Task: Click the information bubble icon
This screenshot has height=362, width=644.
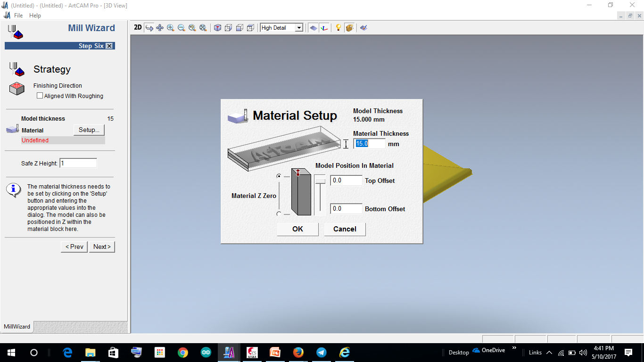Action: [14, 190]
